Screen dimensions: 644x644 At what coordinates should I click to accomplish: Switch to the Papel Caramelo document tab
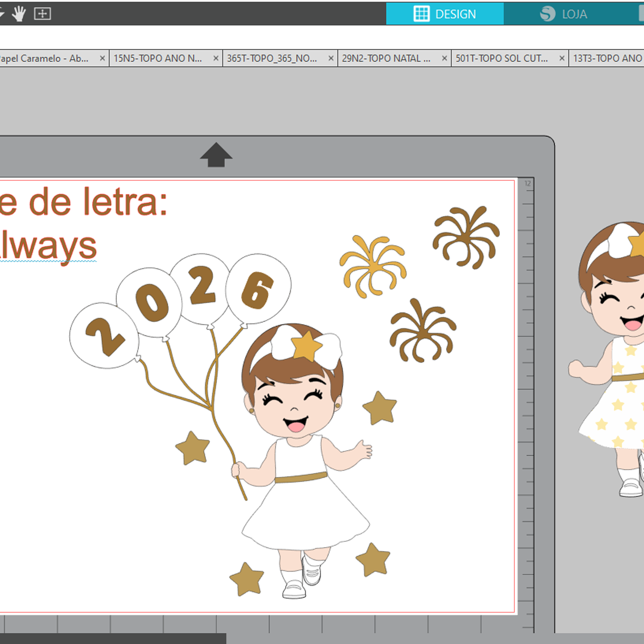(x=44, y=58)
